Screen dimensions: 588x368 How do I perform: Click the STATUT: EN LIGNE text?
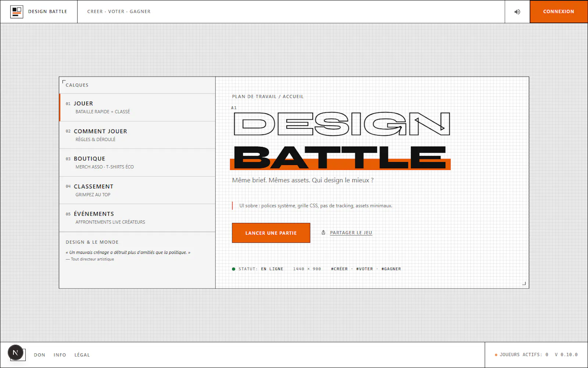click(x=261, y=269)
